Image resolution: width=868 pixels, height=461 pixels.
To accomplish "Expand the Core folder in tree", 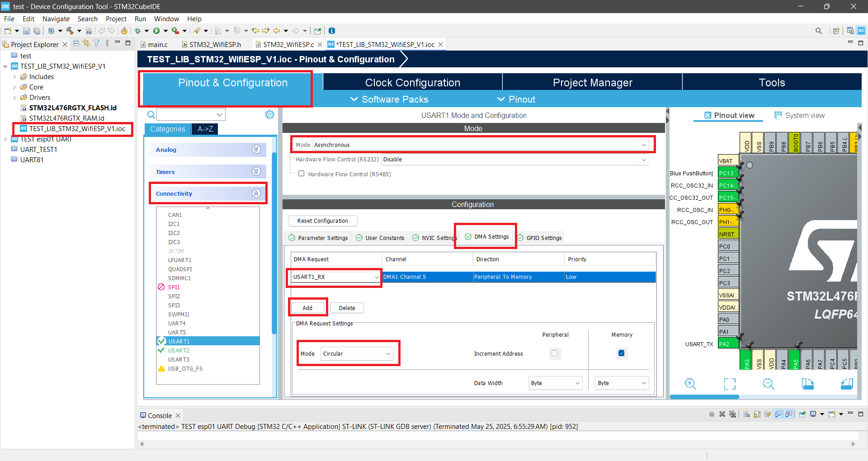I will [x=14, y=87].
